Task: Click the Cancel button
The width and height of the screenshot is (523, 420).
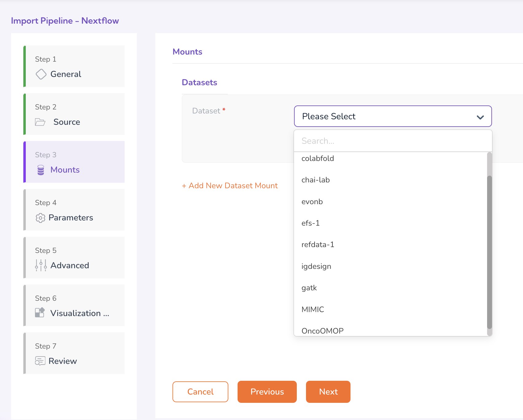Action: click(200, 392)
